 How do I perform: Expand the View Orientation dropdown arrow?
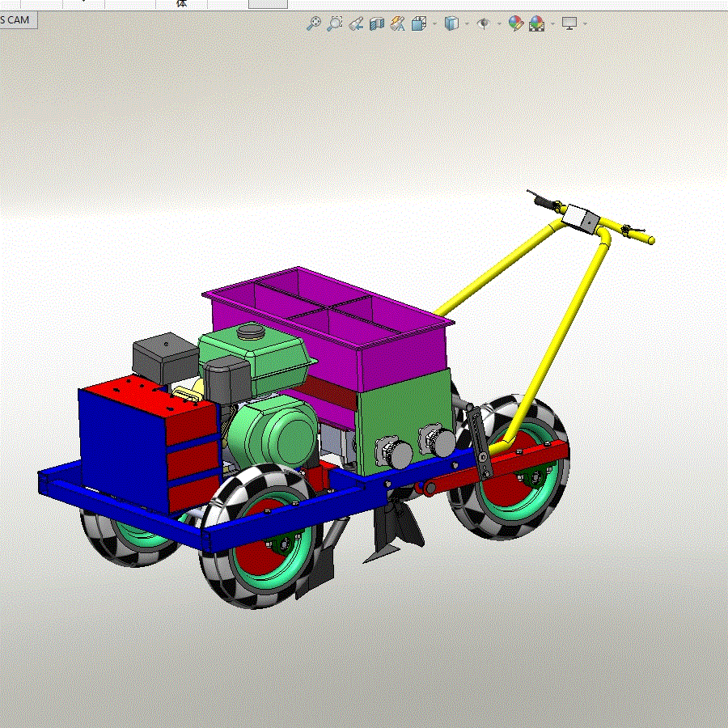(434, 23)
